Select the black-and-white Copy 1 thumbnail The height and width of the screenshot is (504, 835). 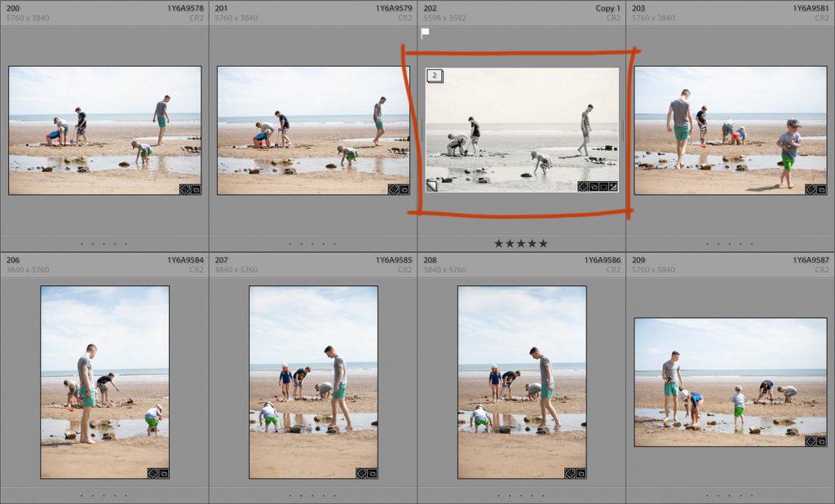pyautogui.click(x=522, y=130)
